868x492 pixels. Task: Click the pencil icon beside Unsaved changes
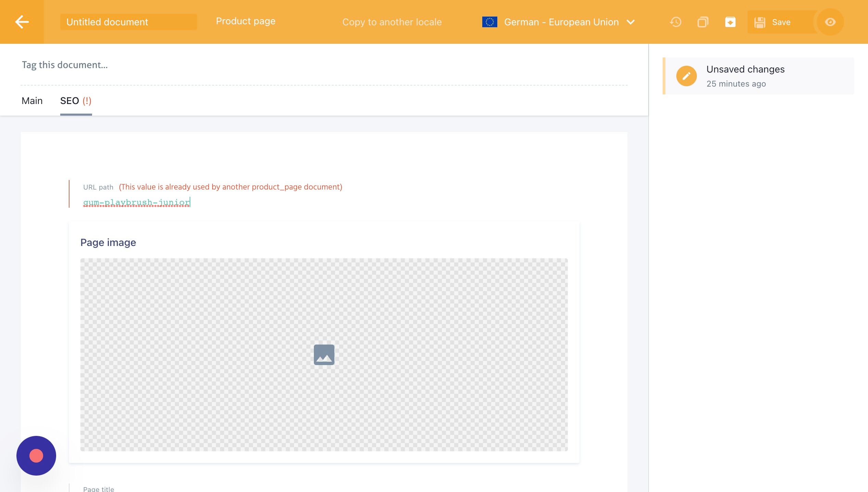click(686, 76)
